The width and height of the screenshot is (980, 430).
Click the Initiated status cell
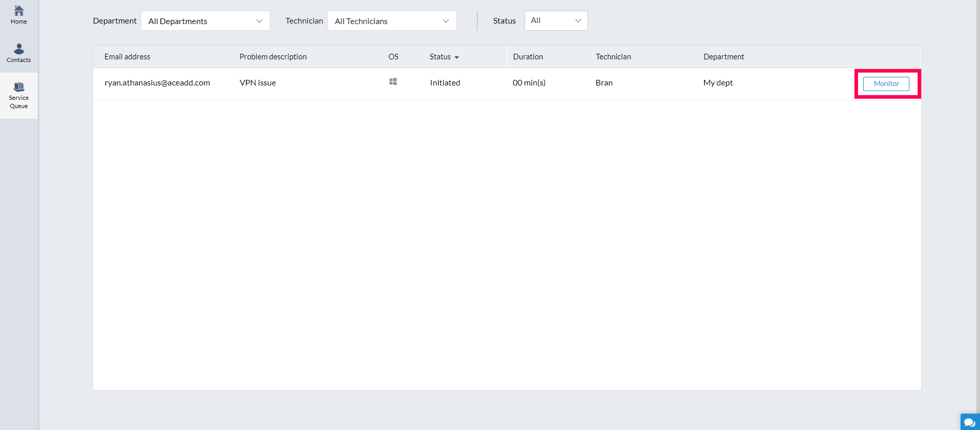point(445,83)
